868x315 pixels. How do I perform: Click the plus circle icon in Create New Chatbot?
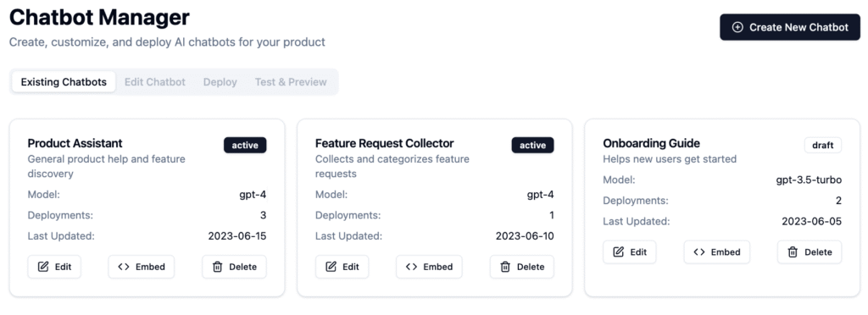pyautogui.click(x=737, y=28)
